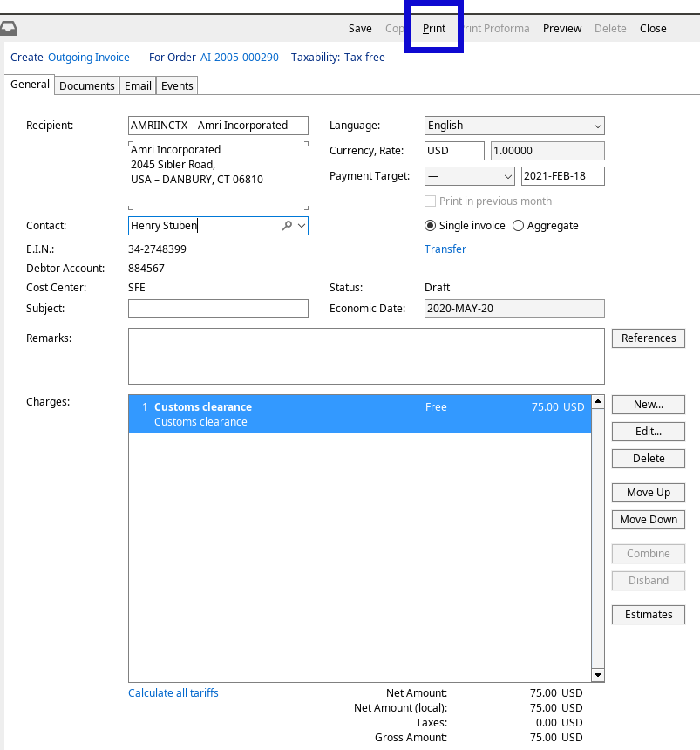Click the down arrow on the charges scrollbar
Screen dimensions: 700x750
click(597, 674)
